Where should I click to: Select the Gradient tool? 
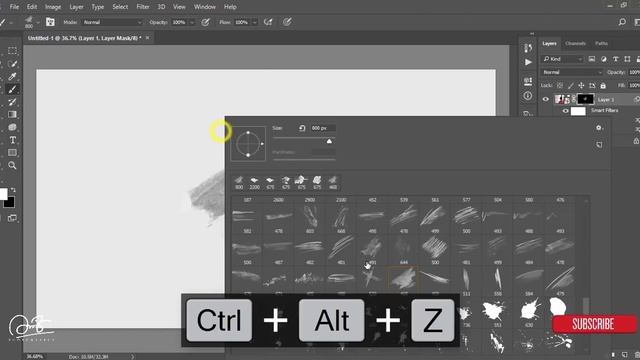[x=12, y=114]
